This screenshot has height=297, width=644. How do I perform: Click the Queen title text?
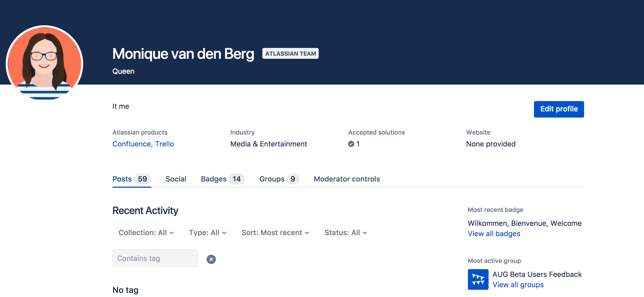click(x=123, y=71)
